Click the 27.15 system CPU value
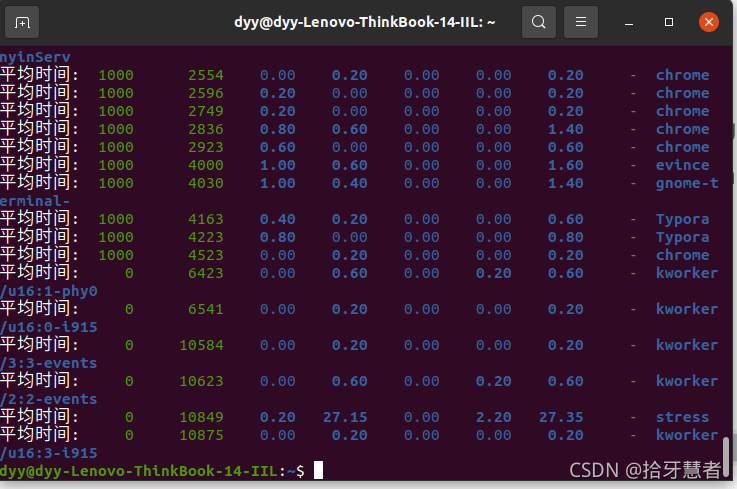The image size is (737, 489). (345, 417)
